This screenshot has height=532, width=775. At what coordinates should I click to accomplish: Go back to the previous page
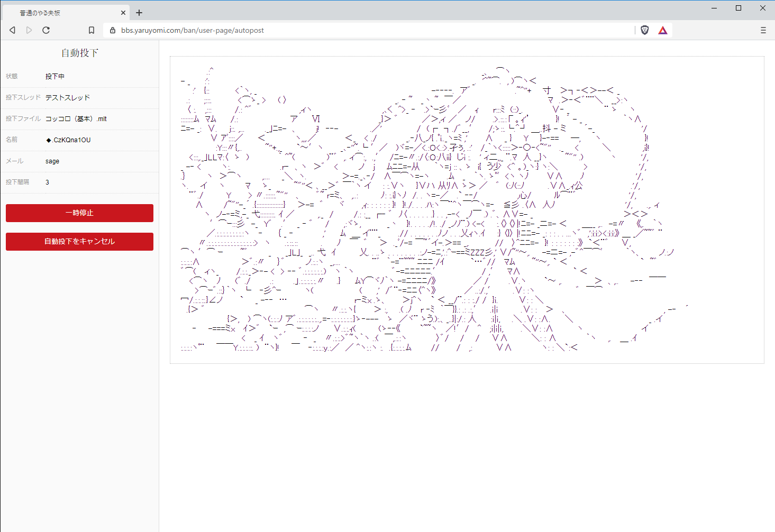tap(12, 30)
